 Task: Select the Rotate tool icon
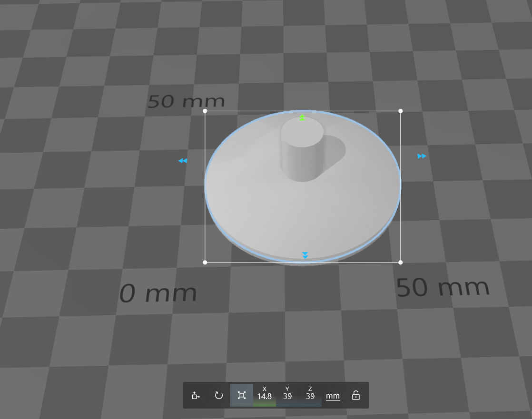[219, 395]
